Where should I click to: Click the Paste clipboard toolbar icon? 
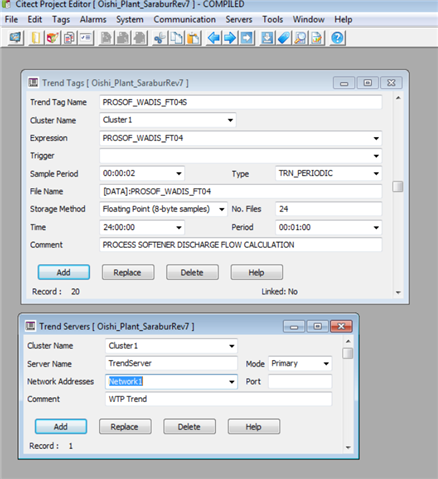pyautogui.click(x=193, y=38)
